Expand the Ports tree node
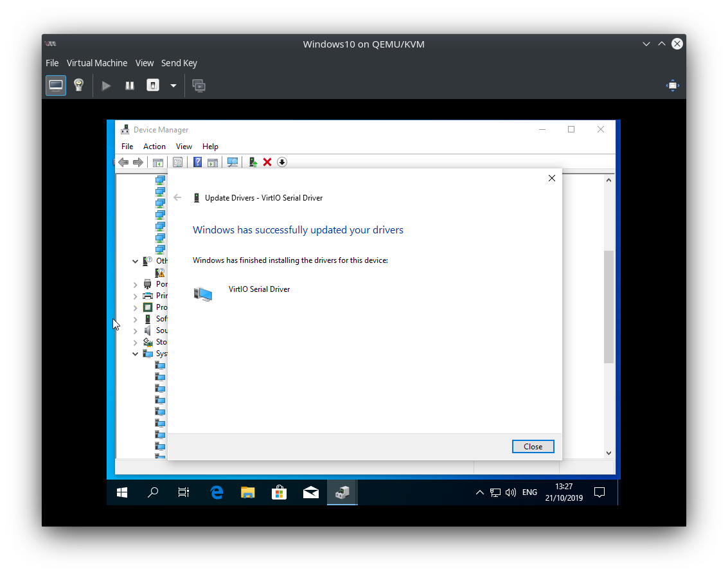728x576 pixels. [x=135, y=284]
